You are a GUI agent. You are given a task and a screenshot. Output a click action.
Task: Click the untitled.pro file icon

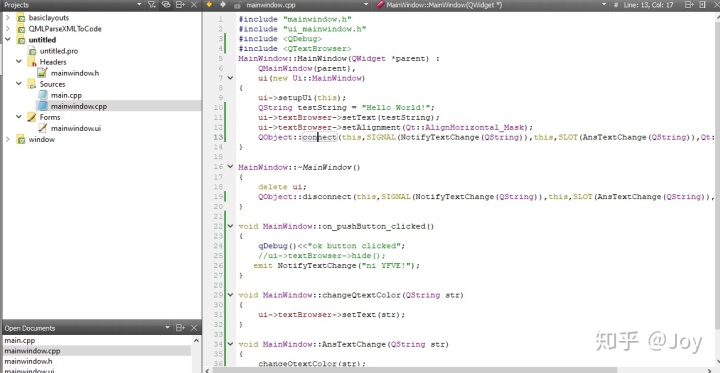[x=32, y=51]
